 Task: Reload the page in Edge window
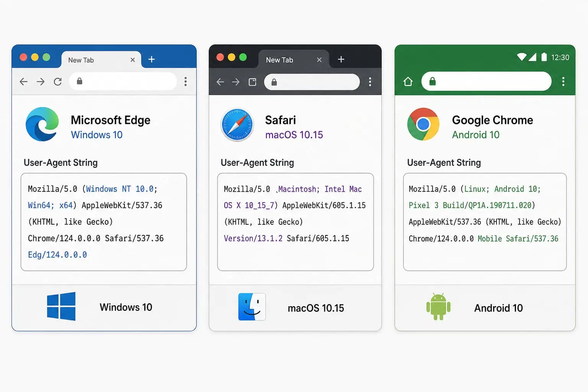pos(58,82)
